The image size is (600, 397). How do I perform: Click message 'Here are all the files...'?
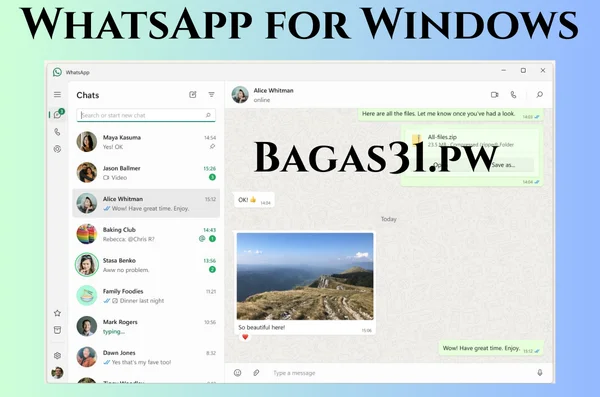[450, 114]
